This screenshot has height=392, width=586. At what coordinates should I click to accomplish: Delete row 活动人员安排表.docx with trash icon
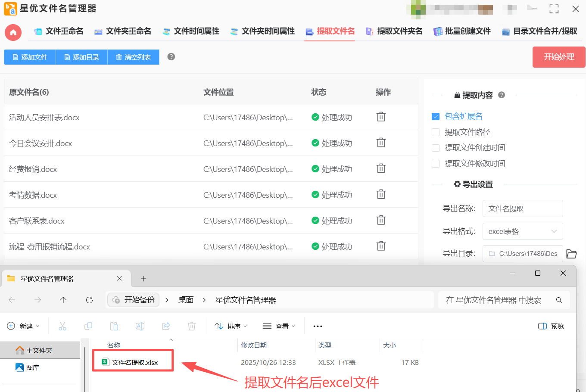click(x=381, y=117)
